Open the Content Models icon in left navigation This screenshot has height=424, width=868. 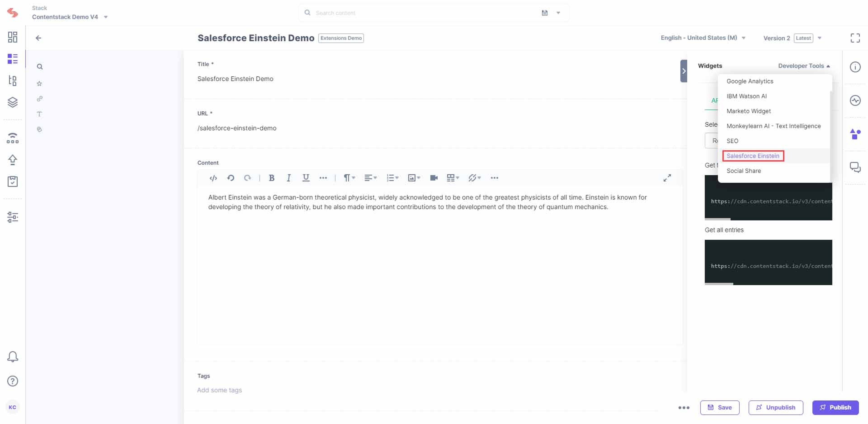[12, 80]
